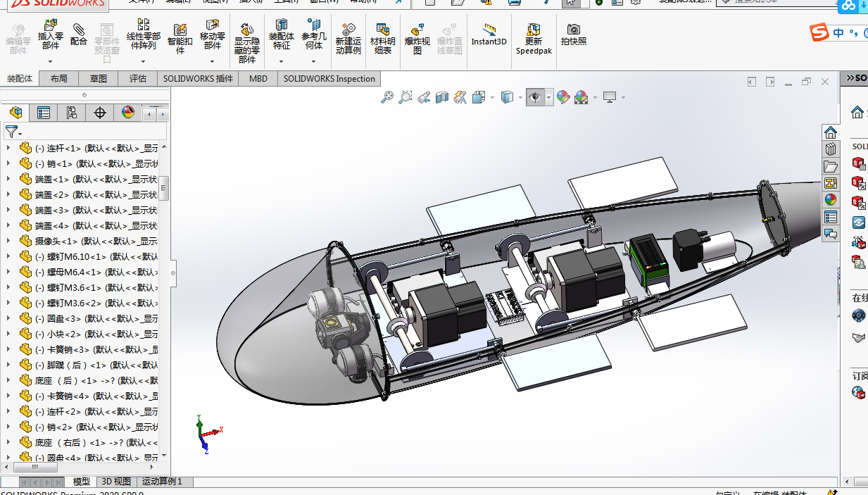Open the 装配体特征 assembly features tool

coord(282,35)
